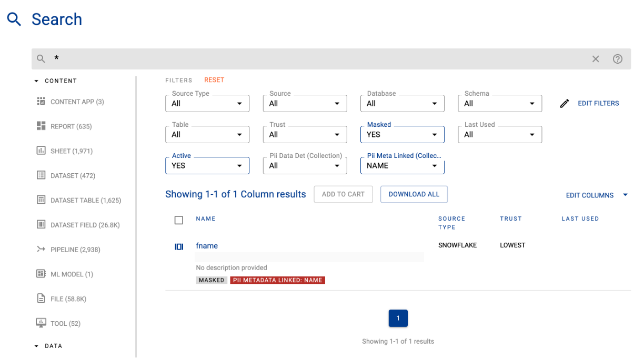
Task: Collapse the Content section in the sidebar
Action: (36, 81)
